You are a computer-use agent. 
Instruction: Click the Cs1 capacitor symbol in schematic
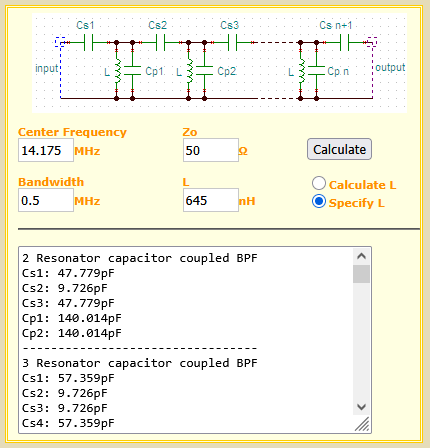pyautogui.click(x=88, y=43)
